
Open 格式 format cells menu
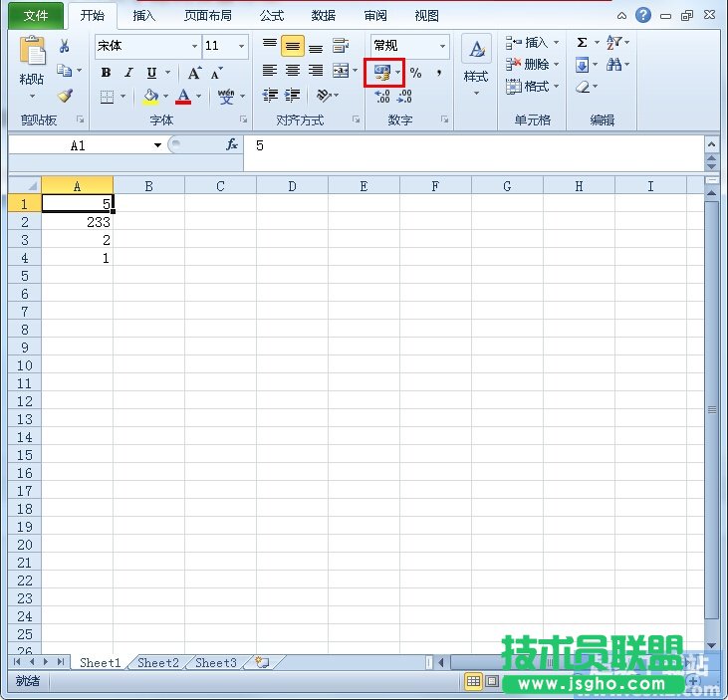[532, 86]
